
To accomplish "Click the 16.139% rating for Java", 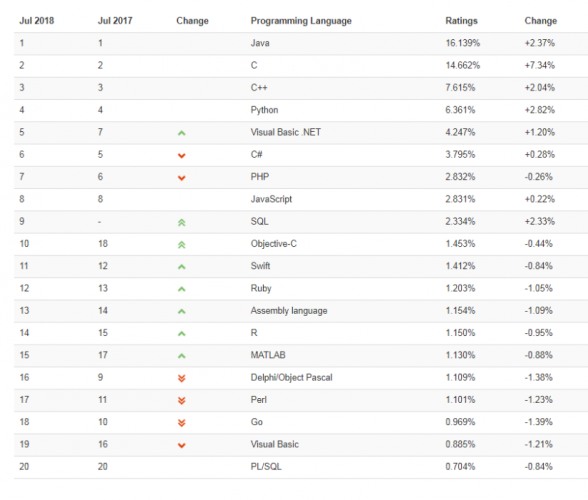I will click(462, 43).
